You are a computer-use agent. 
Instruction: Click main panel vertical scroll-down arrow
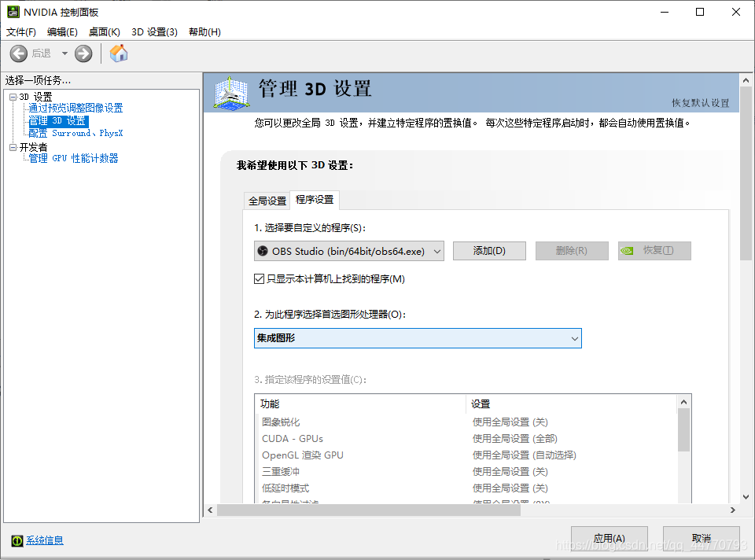(746, 497)
